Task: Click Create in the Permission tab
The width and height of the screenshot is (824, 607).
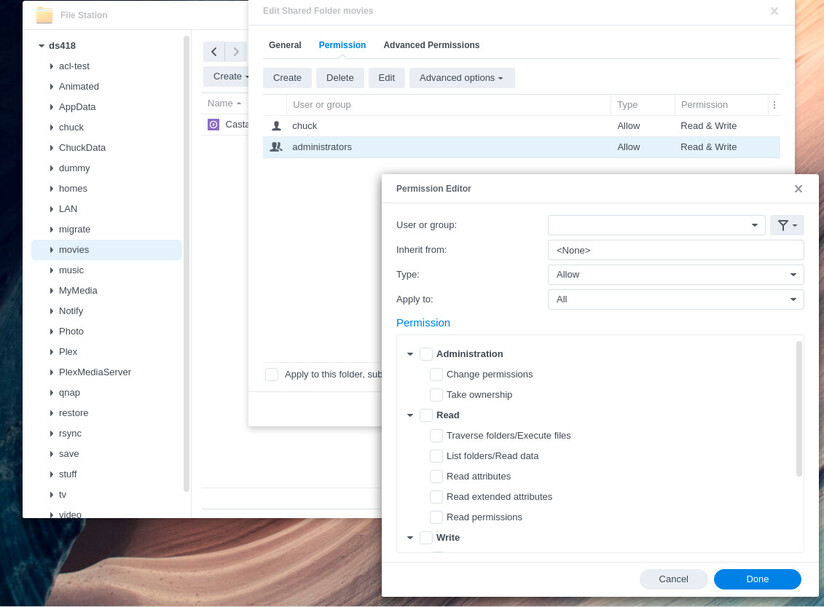Action: click(x=287, y=78)
